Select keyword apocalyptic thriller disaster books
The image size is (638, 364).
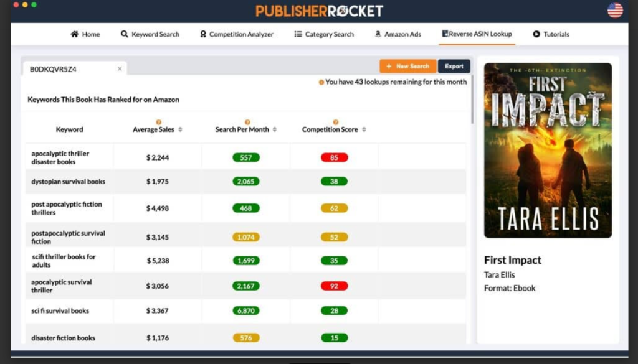point(60,157)
